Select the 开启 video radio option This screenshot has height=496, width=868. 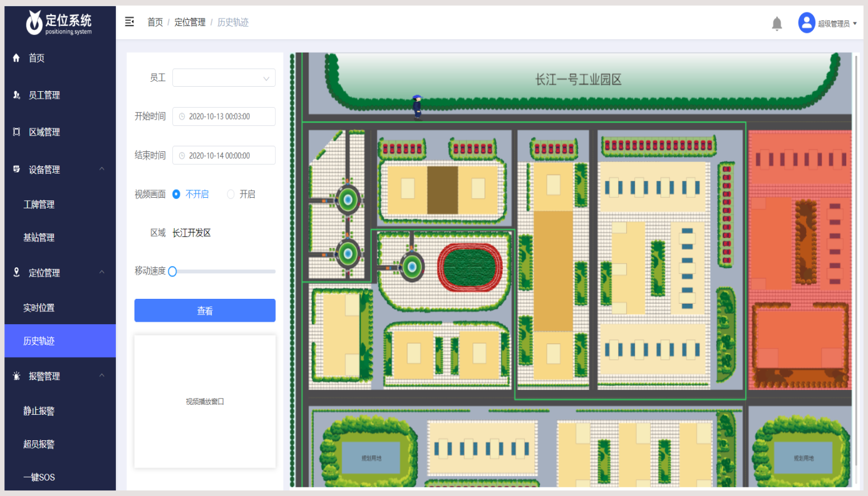(231, 194)
